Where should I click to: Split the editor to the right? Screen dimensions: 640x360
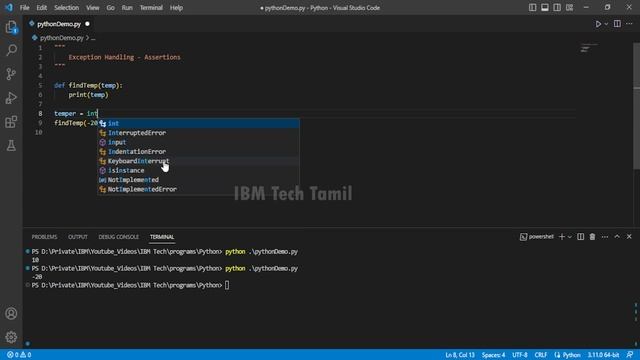pos(617,24)
